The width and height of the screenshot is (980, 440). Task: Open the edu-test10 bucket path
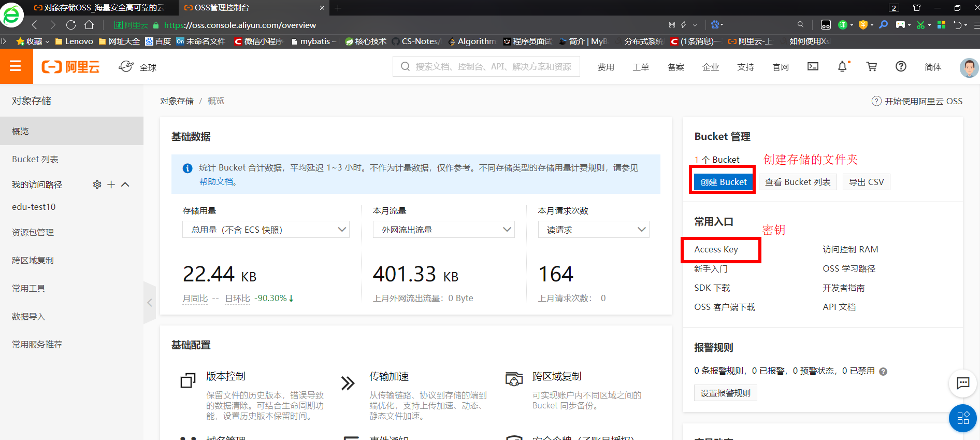click(34, 207)
